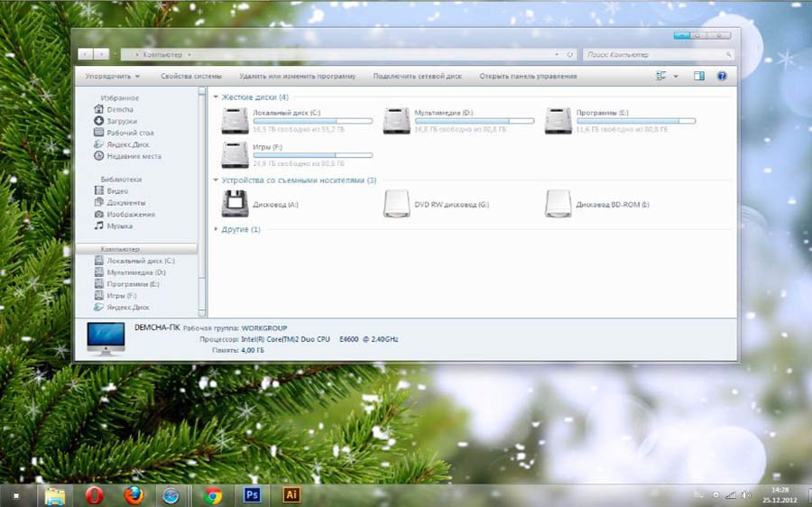Open the Игры (F:) drive

pyautogui.click(x=235, y=155)
